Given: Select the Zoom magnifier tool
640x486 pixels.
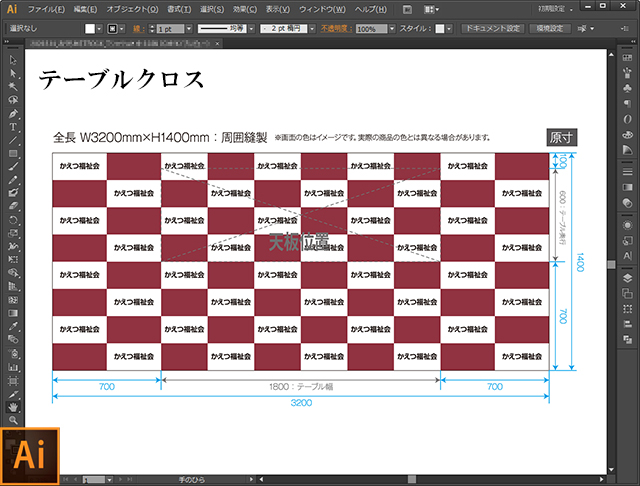Looking at the screenshot, I should (13, 420).
